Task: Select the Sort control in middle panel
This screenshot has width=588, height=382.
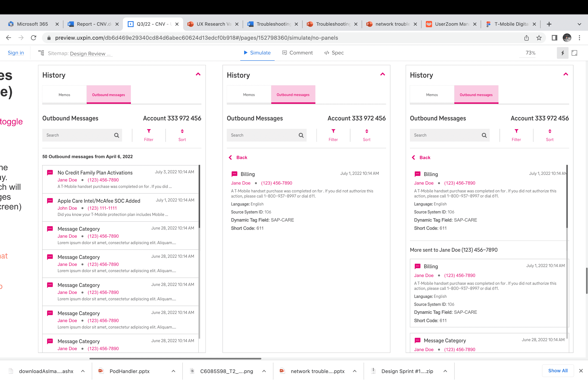Action: coord(367,131)
